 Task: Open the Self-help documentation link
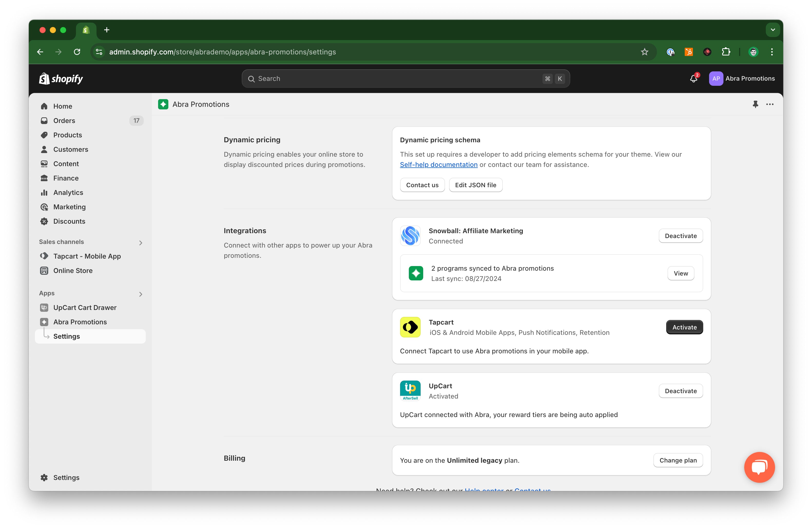(439, 165)
